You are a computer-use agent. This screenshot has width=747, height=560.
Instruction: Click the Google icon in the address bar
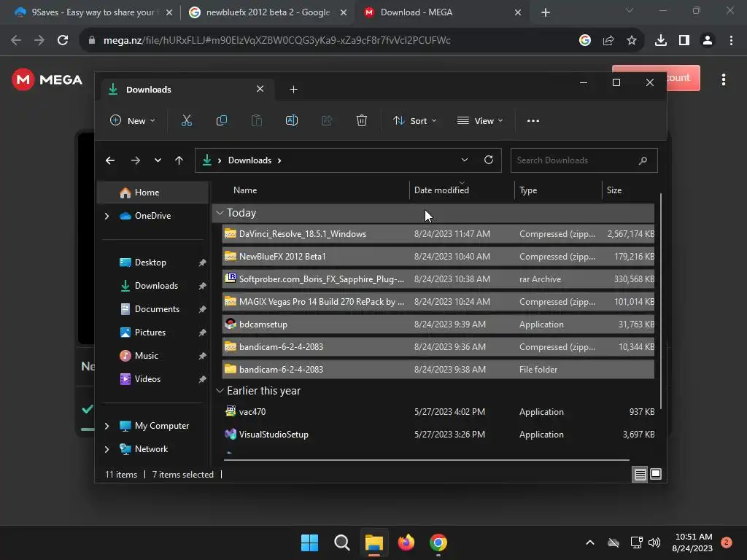pyautogui.click(x=585, y=41)
